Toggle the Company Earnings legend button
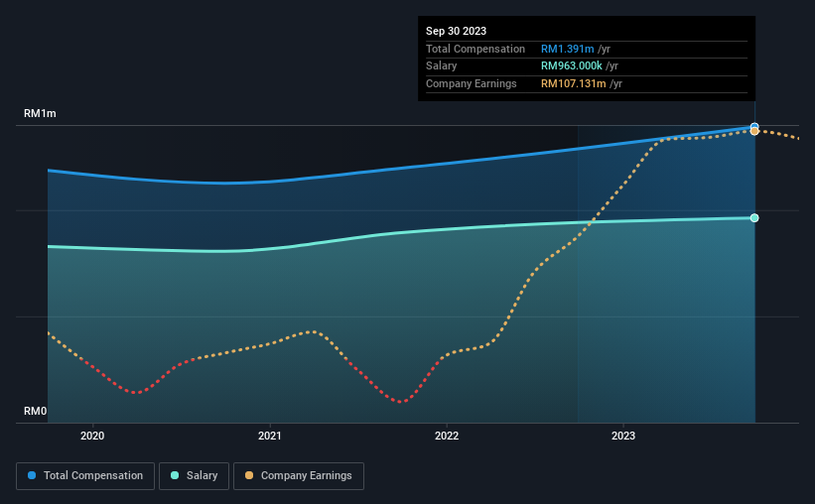Image resolution: width=815 pixels, height=504 pixels. click(x=299, y=476)
